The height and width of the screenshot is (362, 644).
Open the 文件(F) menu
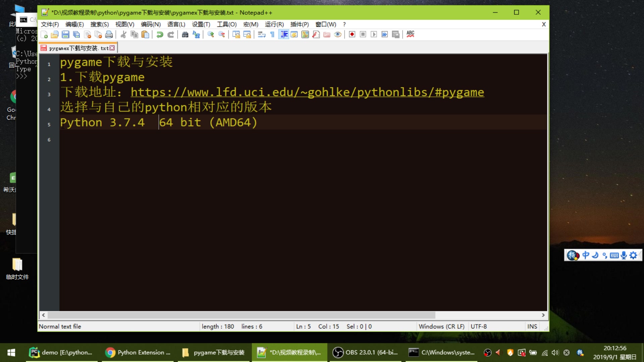[x=50, y=24]
